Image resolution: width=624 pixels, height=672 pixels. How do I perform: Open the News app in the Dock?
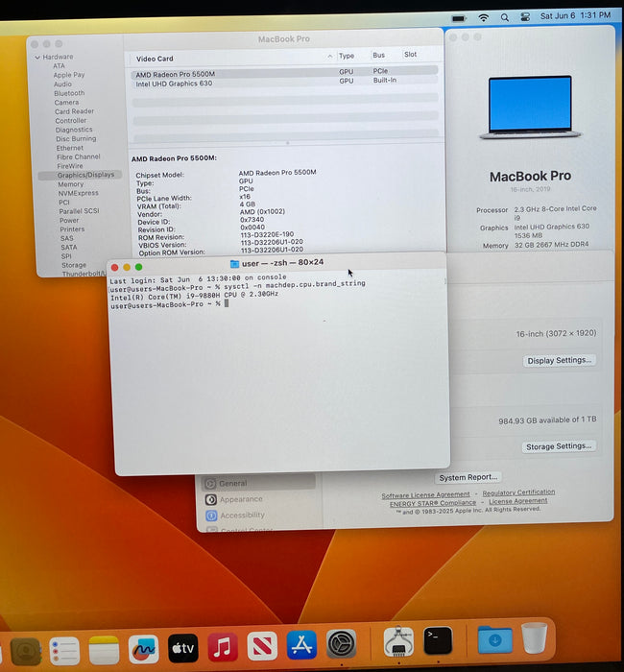pyautogui.click(x=262, y=646)
